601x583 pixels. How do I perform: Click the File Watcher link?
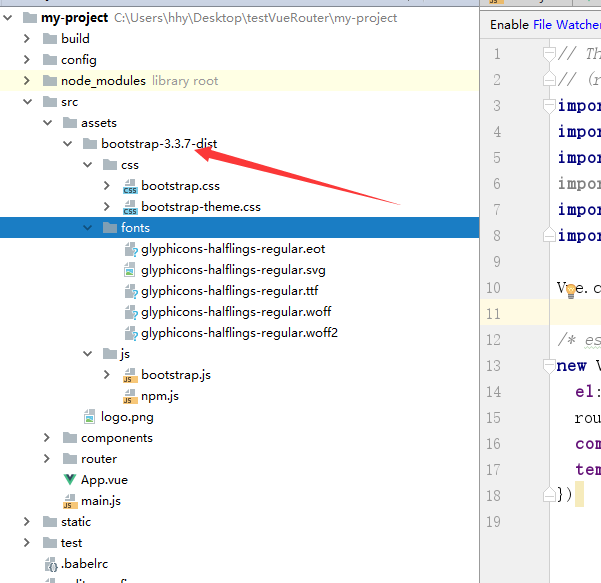[567, 25]
